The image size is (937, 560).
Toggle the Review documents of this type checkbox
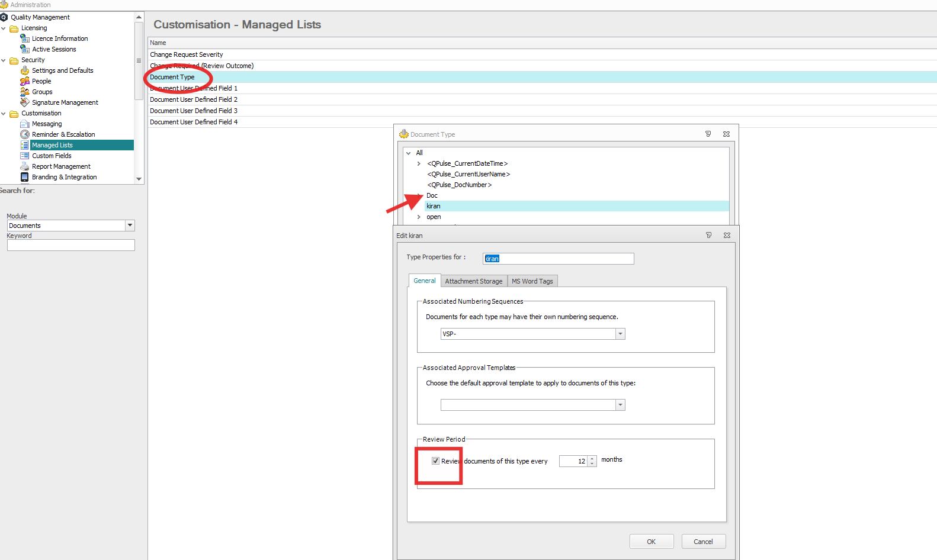click(435, 461)
